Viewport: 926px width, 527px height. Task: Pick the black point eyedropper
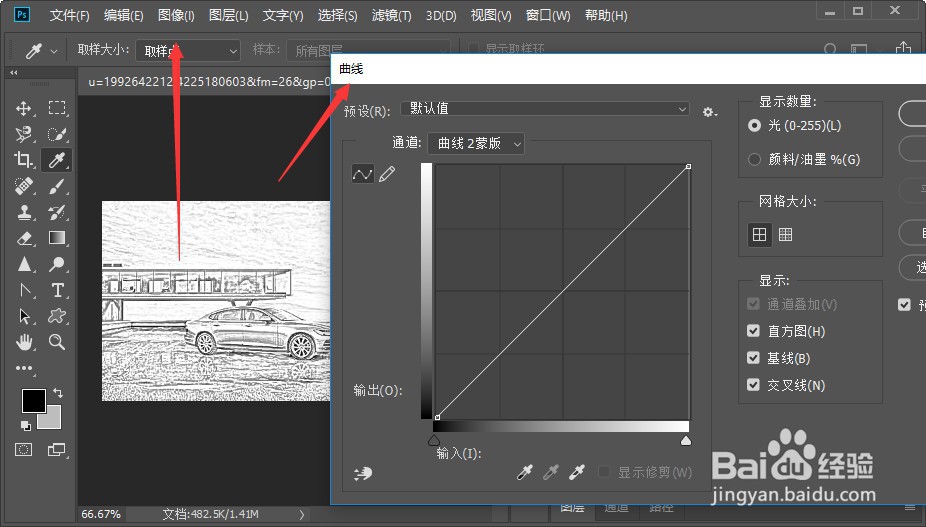pyautogui.click(x=524, y=472)
